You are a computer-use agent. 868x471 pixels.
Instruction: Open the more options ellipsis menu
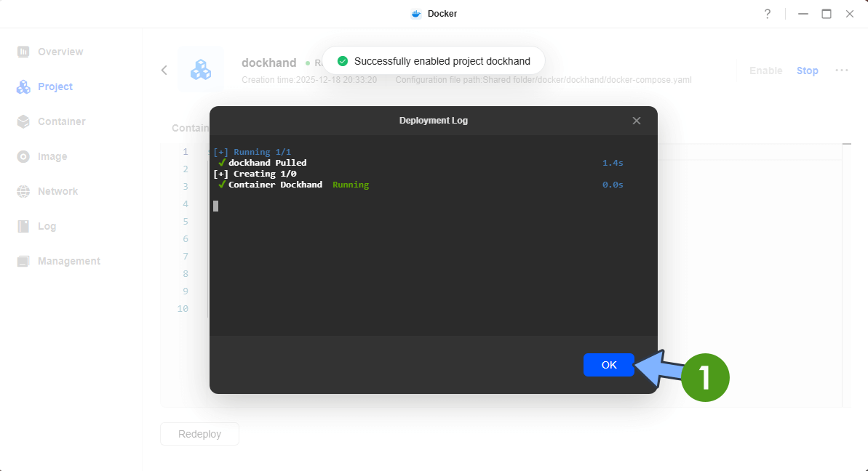click(842, 70)
